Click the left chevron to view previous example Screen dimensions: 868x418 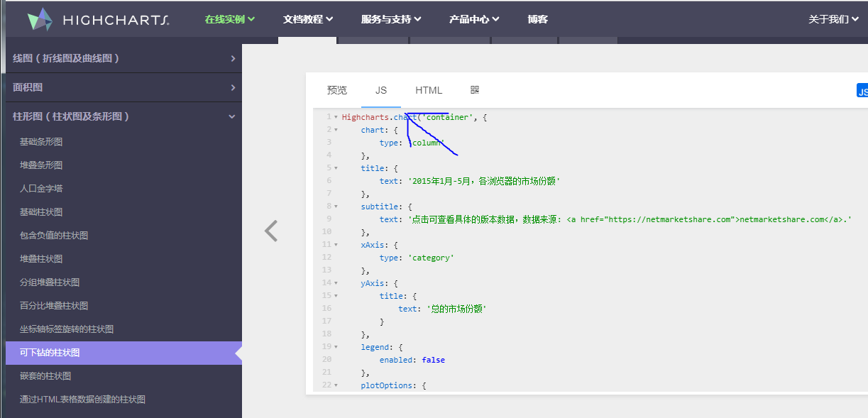[x=271, y=231]
